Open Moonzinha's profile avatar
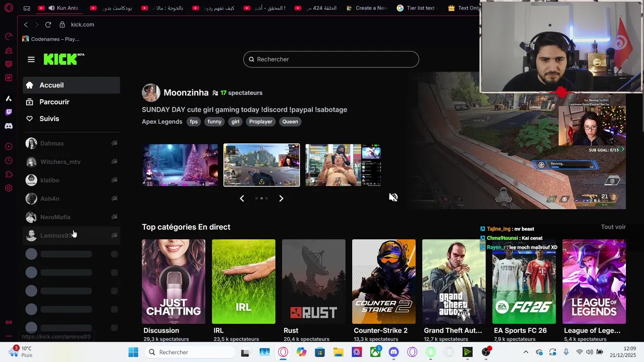Screen dimensions: 644x362 point(151,93)
